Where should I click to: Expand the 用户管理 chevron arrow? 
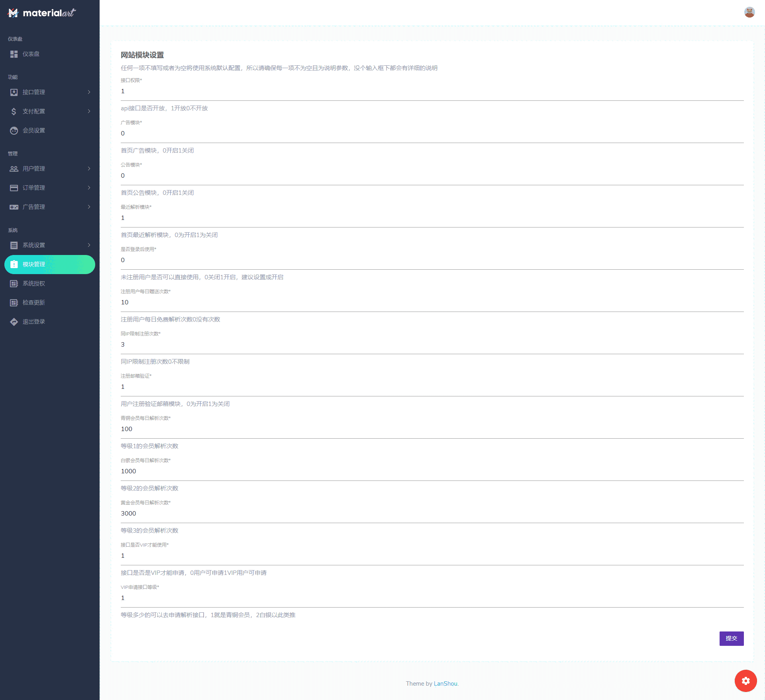[x=89, y=169]
